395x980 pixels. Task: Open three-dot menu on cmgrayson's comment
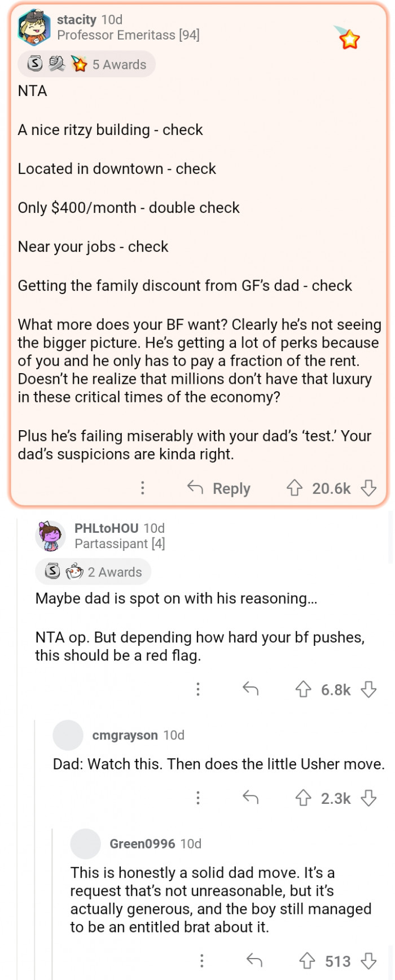tap(198, 798)
